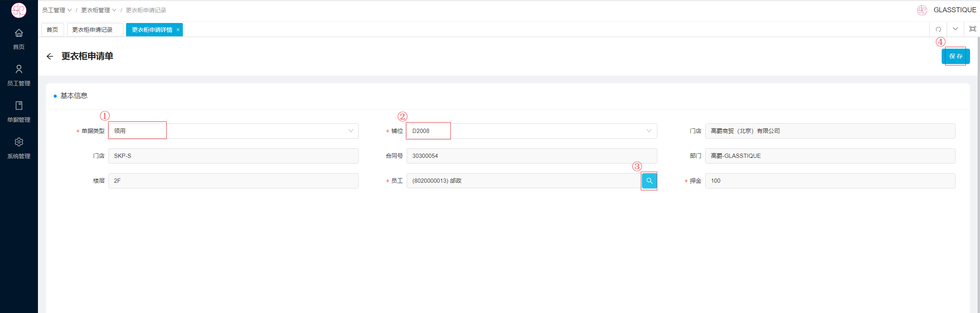Toggle fullscreen icon in the tab bar
Image resolution: width=980 pixels, height=313 pixels.
click(972, 29)
